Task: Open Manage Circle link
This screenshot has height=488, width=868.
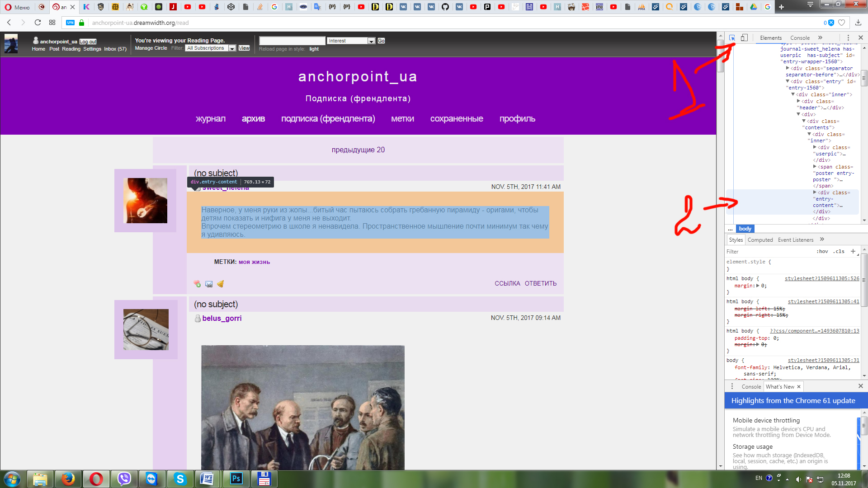Action: coord(151,48)
